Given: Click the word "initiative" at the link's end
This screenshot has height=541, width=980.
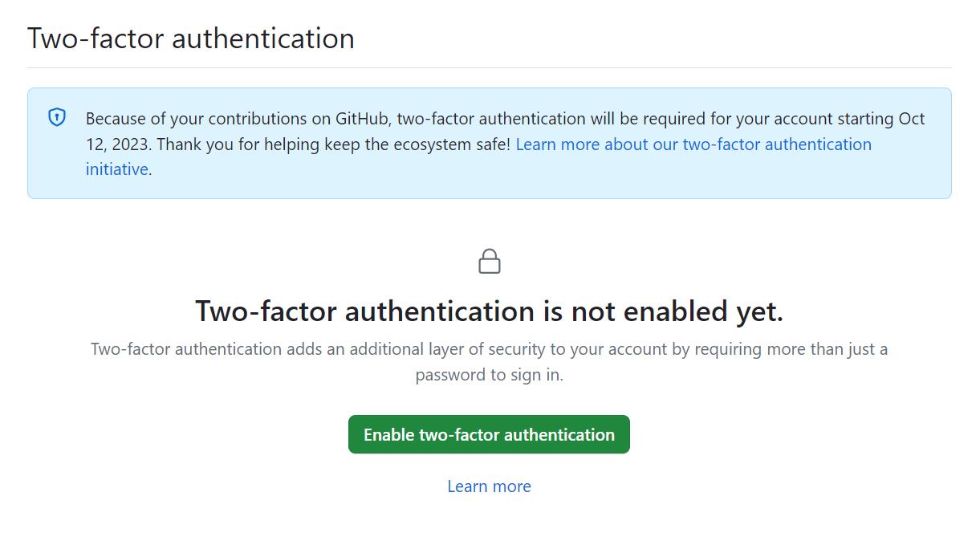Looking at the screenshot, I should pos(117,169).
